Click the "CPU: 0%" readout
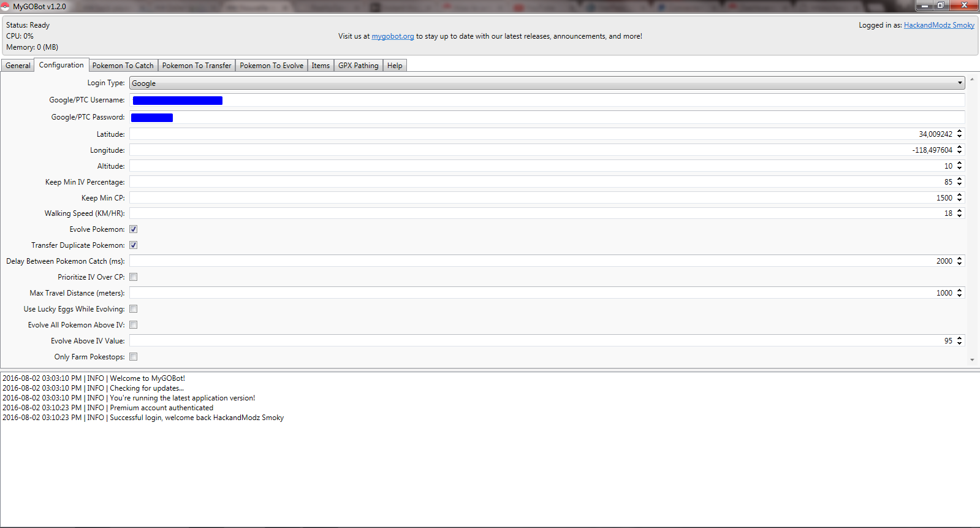980x528 pixels. click(x=20, y=36)
